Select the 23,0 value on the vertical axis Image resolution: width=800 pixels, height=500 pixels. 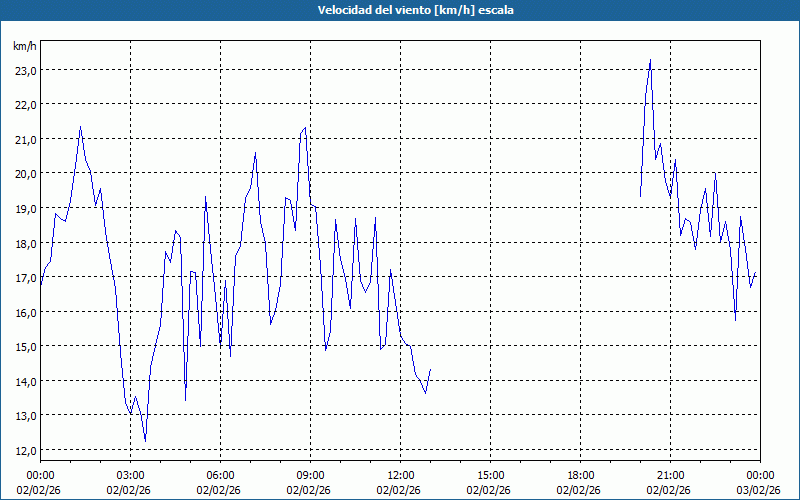point(25,70)
